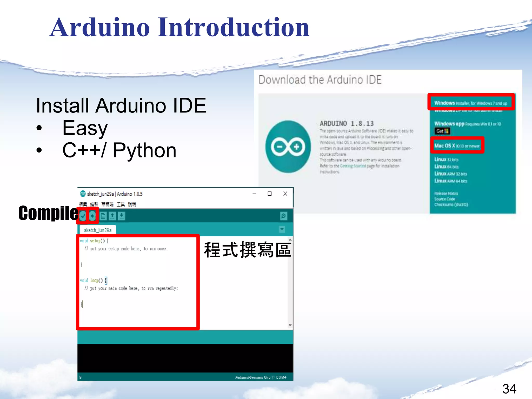Open the Source Code link

(x=445, y=199)
